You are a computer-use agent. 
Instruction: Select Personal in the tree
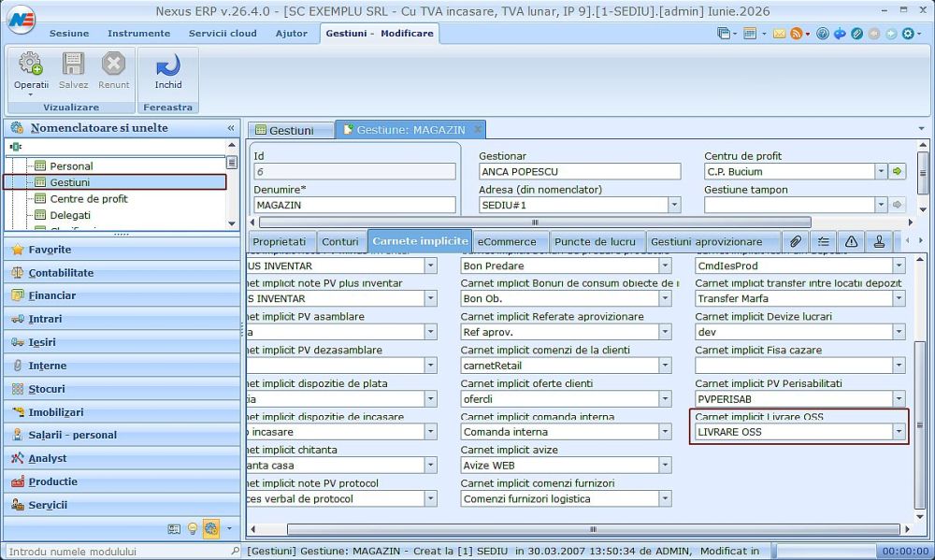71,165
